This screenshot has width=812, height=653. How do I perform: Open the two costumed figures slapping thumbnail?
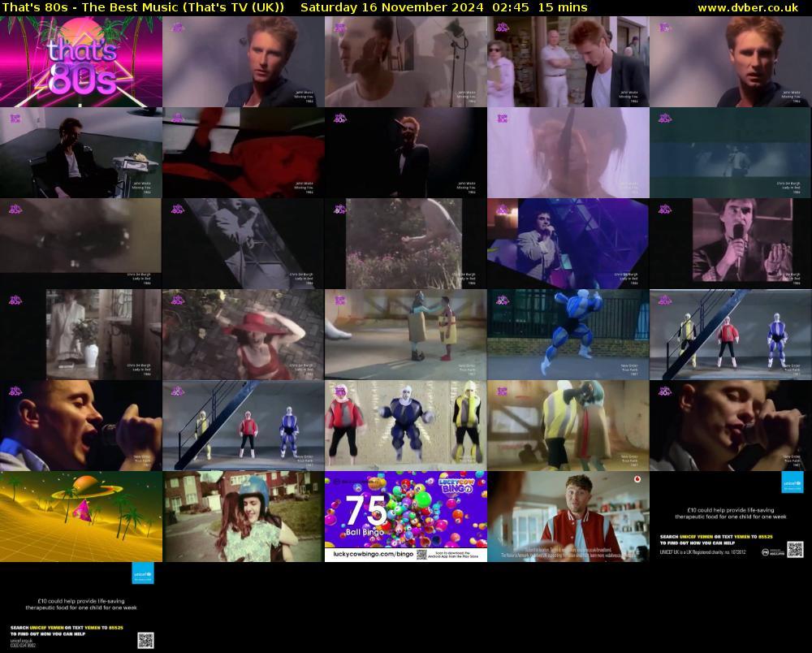[405, 335]
